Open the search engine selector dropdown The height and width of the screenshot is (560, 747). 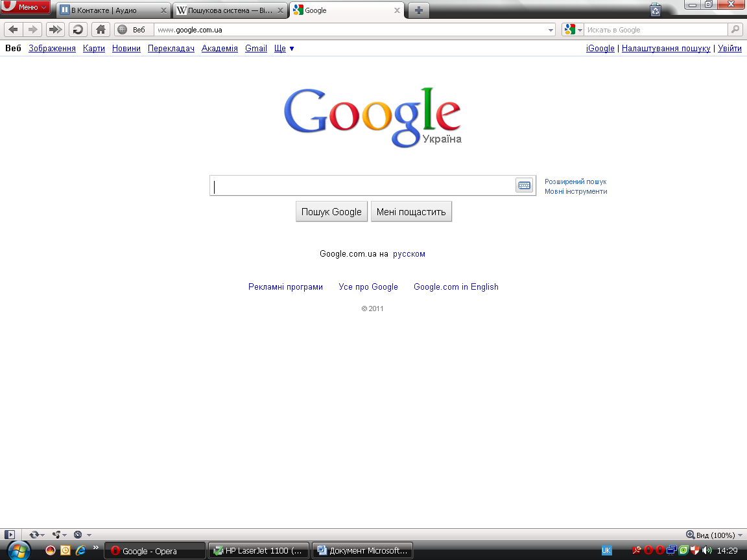point(573,30)
